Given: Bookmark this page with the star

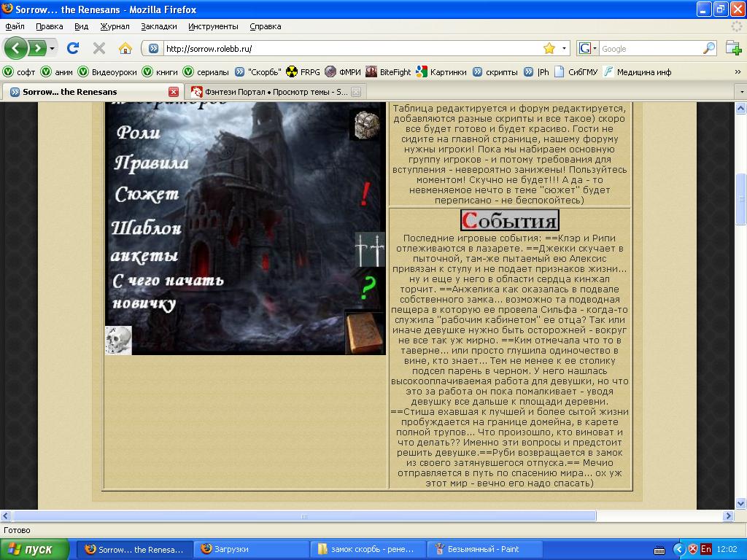Looking at the screenshot, I should coord(549,48).
